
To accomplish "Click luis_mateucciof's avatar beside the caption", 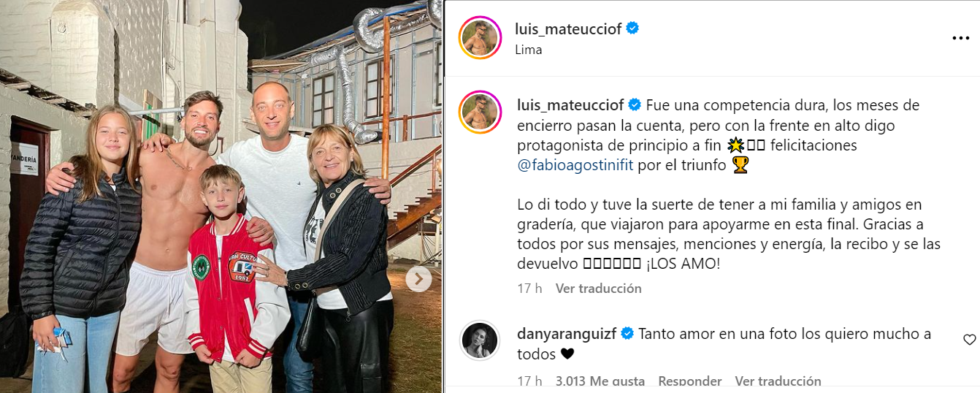I will [x=480, y=113].
